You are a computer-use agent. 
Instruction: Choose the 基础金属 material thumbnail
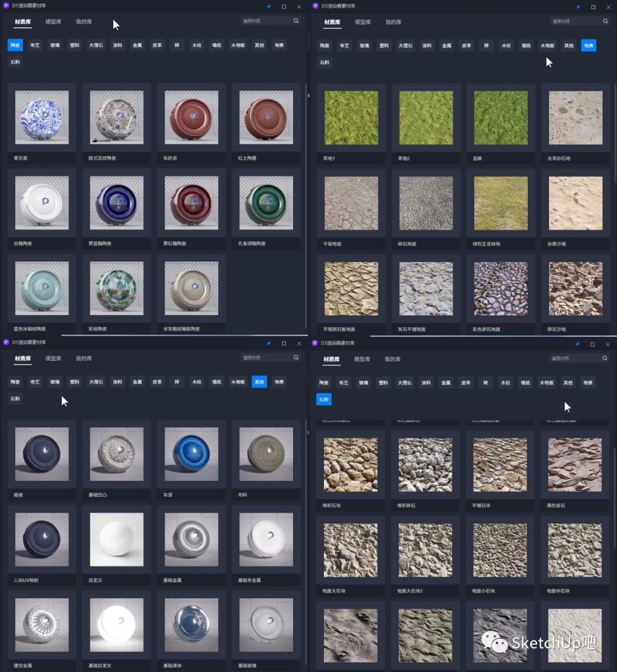coord(191,540)
